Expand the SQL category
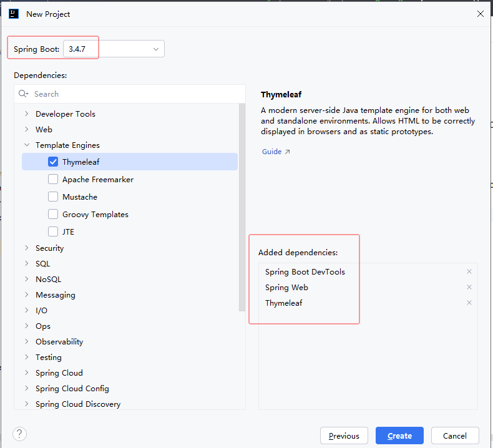The width and height of the screenshot is (493, 448). point(27,263)
